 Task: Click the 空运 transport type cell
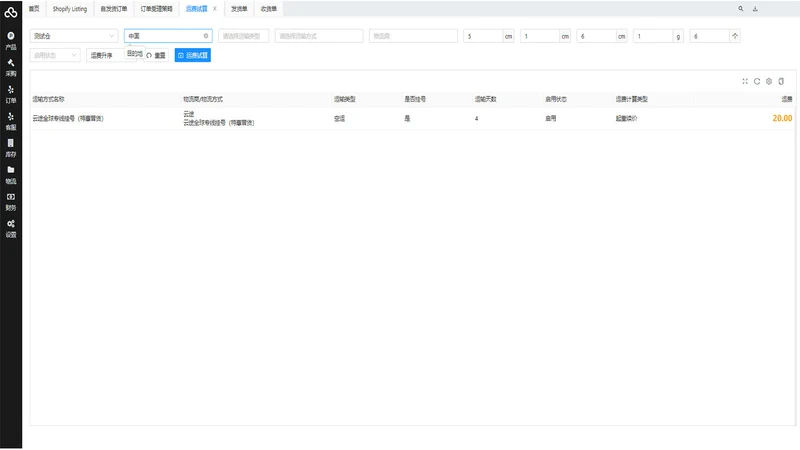339,118
